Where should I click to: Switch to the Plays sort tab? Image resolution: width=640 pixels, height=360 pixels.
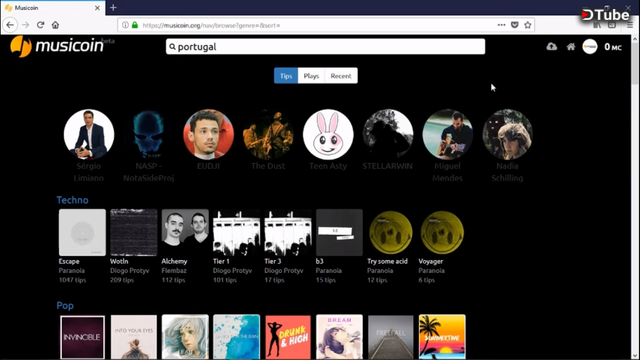click(x=311, y=76)
